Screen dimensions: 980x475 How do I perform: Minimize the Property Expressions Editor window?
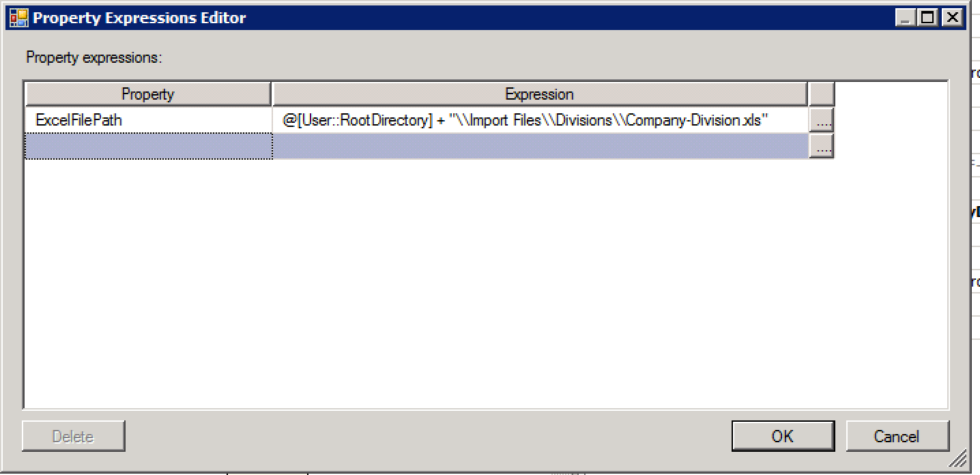906,18
